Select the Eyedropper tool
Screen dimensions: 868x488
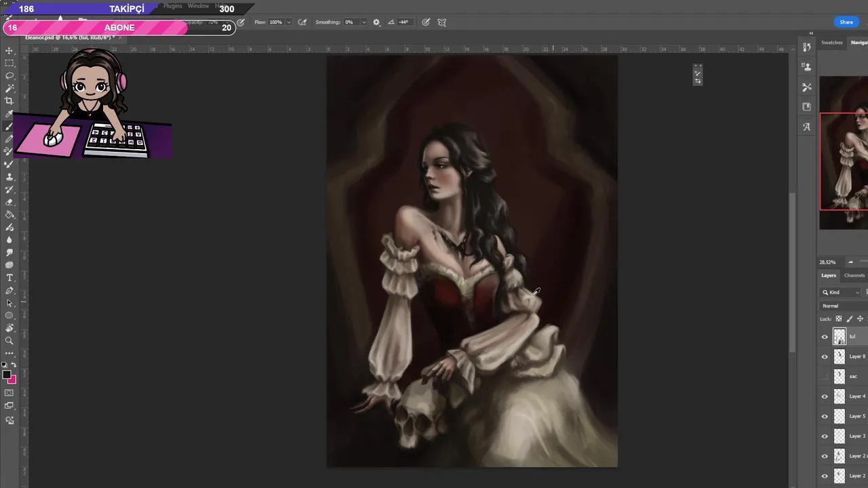coord(9,114)
